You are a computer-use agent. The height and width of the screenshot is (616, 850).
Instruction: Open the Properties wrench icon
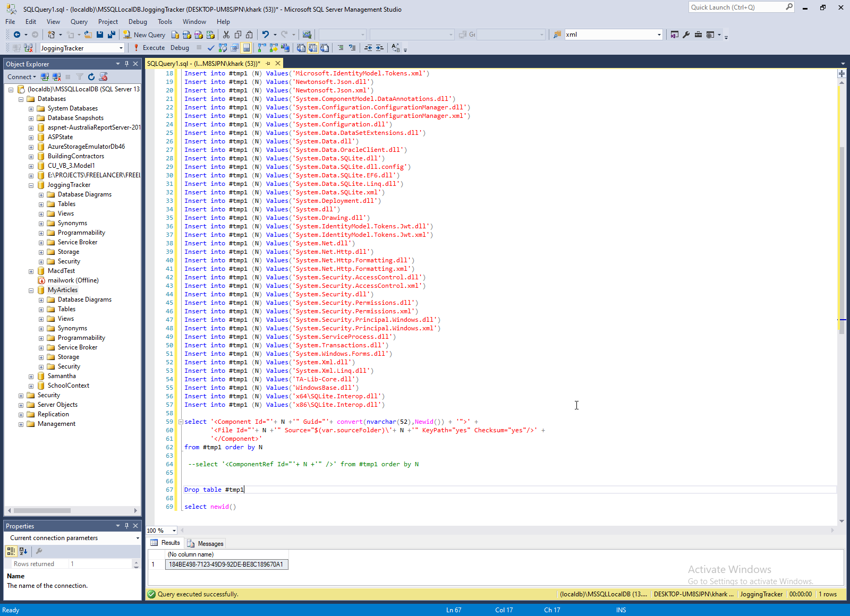tap(686, 35)
